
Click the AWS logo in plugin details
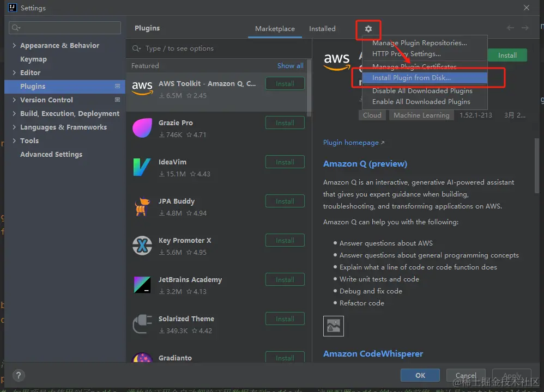click(336, 62)
